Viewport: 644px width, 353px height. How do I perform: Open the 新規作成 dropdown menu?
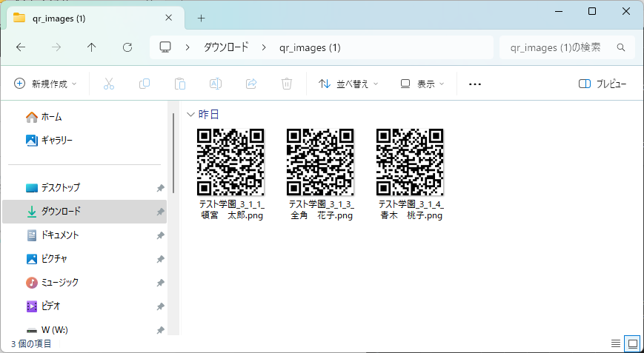coord(45,84)
